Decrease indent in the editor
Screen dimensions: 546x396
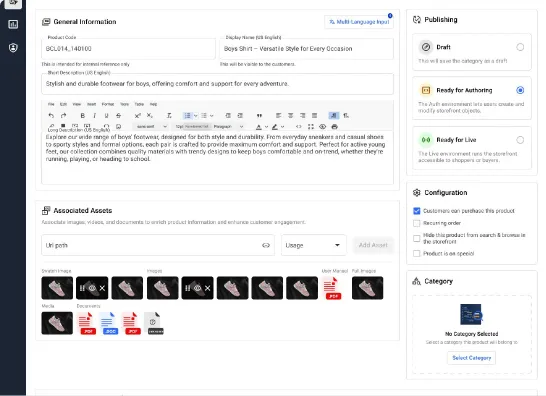click(228, 116)
